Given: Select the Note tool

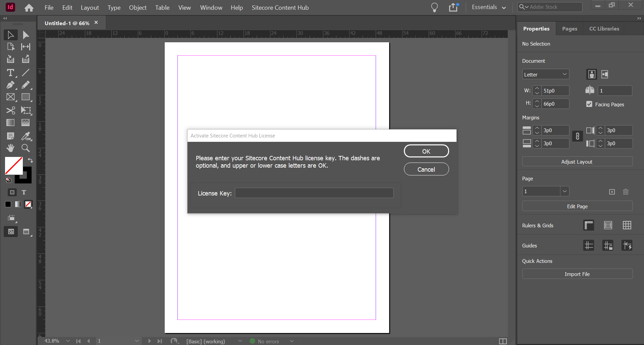Looking at the screenshot, I should 10,136.
